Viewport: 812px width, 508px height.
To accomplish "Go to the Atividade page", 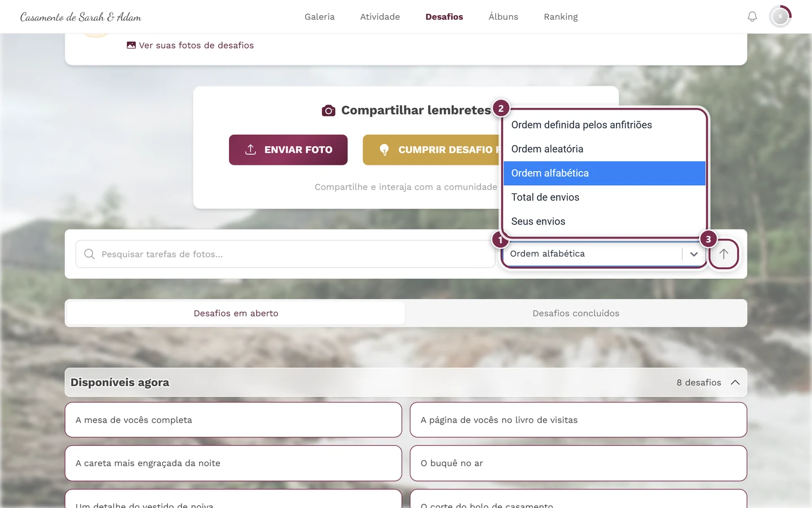I will pos(380,17).
